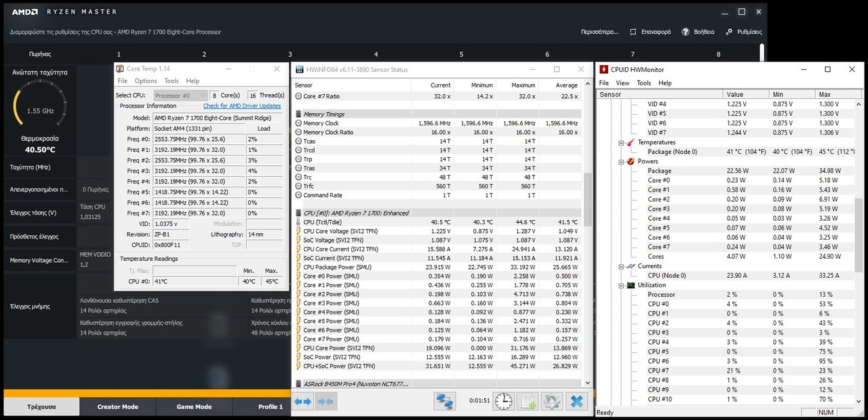Open Core Temp Help menu
The height and width of the screenshot is (420, 868).
click(193, 81)
